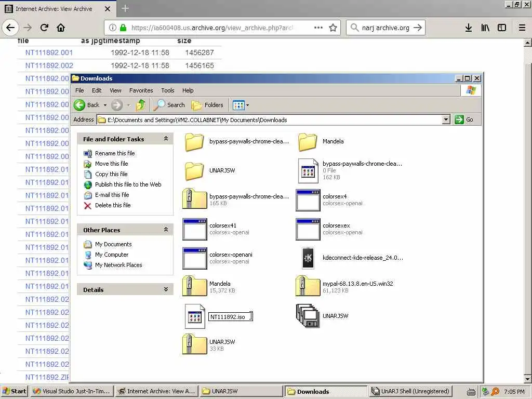This screenshot has width=532, height=399.
Task: Toggle the browser sidebar icon
Action: pyautogui.click(x=502, y=28)
